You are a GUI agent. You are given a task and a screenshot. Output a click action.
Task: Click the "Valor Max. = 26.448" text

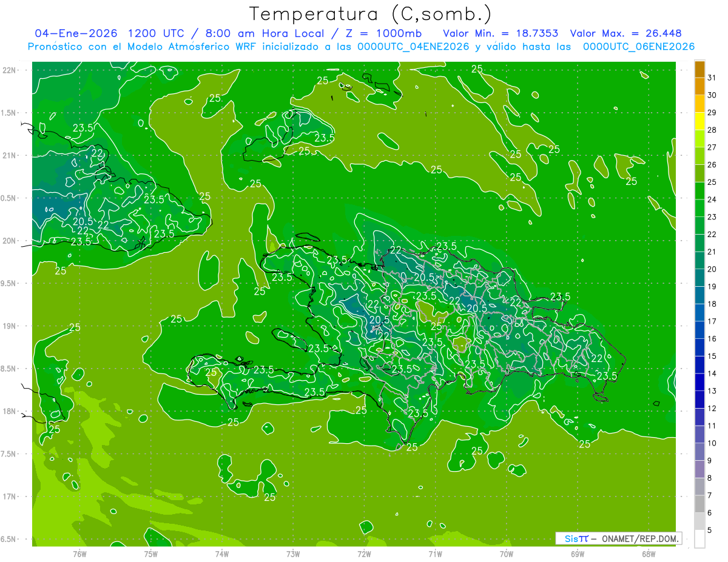pyautogui.click(x=626, y=33)
